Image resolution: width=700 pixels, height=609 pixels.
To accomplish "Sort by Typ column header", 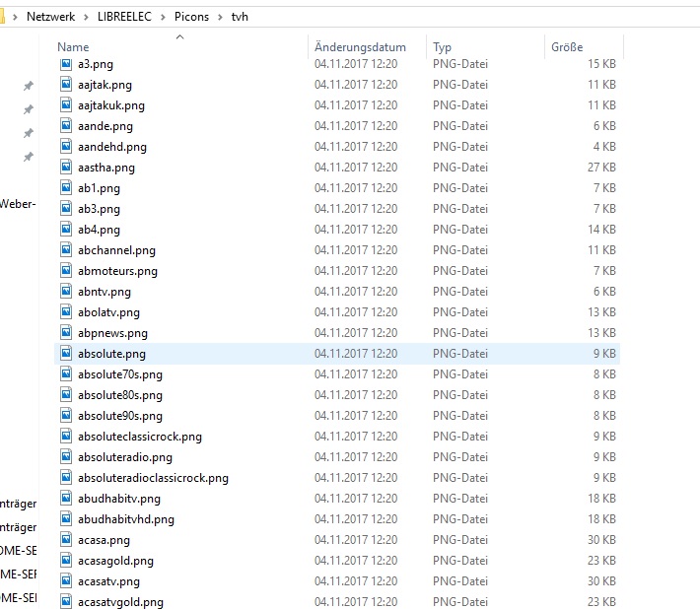I will [x=442, y=47].
